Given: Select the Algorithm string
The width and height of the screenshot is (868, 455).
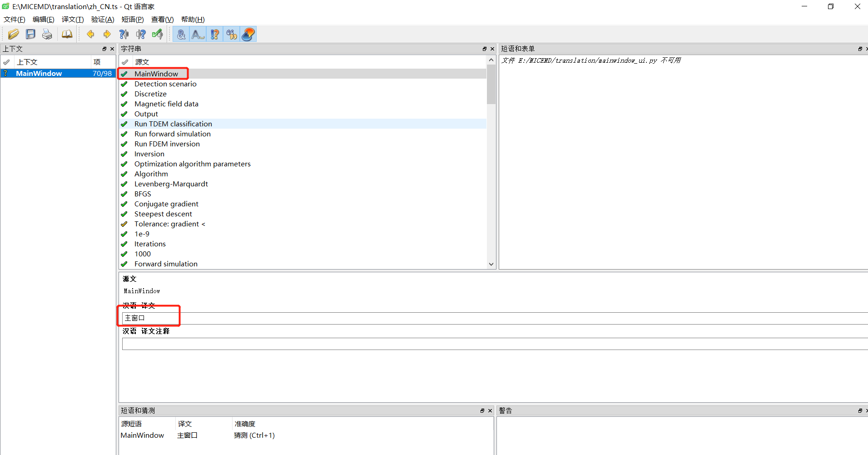Looking at the screenshot, I should coord(303,174).
